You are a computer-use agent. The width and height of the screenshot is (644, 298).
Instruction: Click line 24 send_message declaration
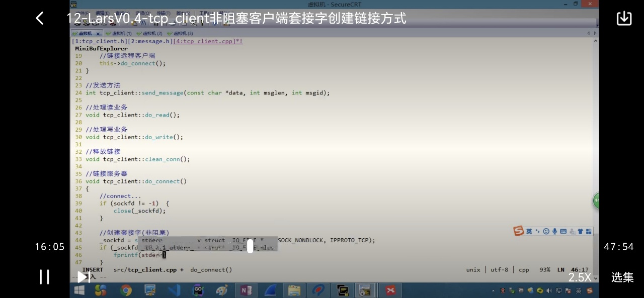pyautogui.click(x=208, y=93)
